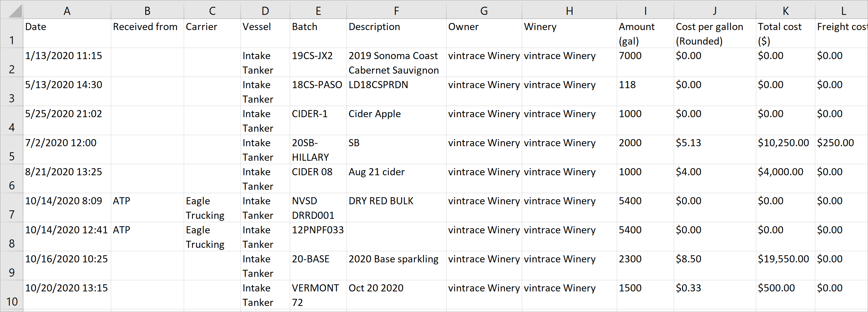Select column K header
This screenshot has height=312, width=868.
785,10
